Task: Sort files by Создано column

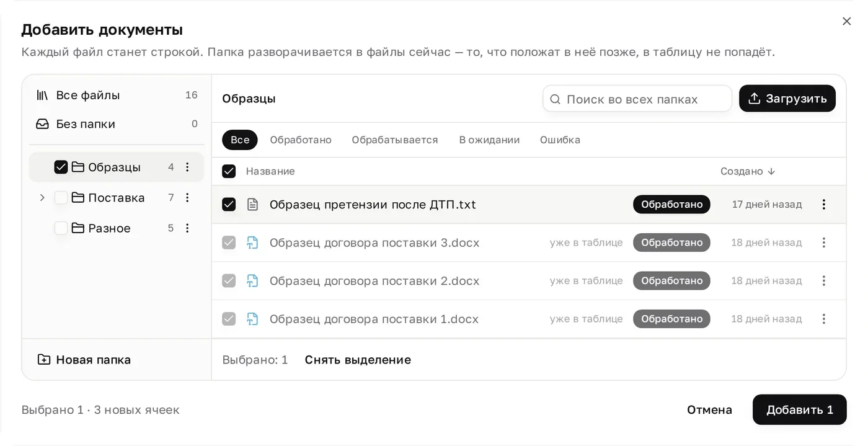Action: [748, 171]
